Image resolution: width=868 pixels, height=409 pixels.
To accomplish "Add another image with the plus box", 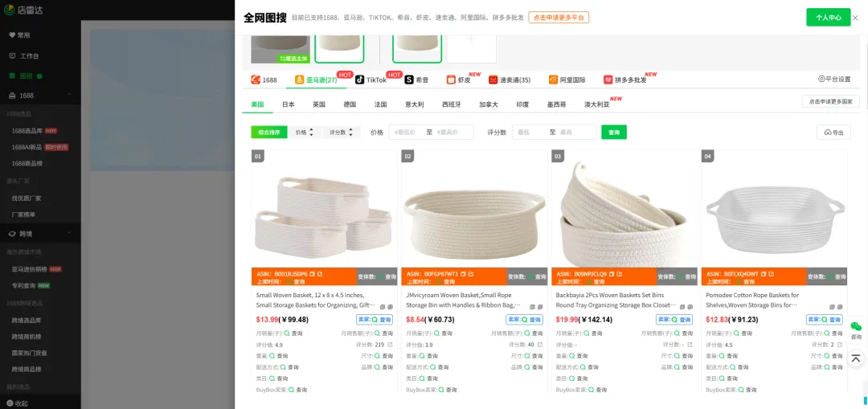I will [x=472, y=43].
